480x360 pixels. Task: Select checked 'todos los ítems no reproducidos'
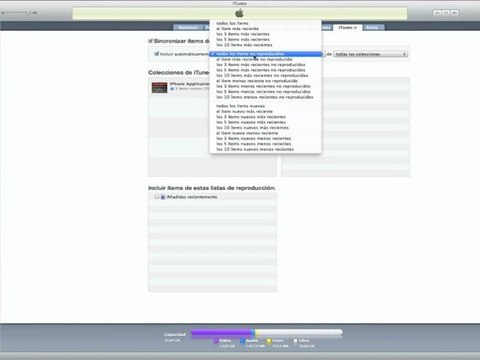coord(265,54)
